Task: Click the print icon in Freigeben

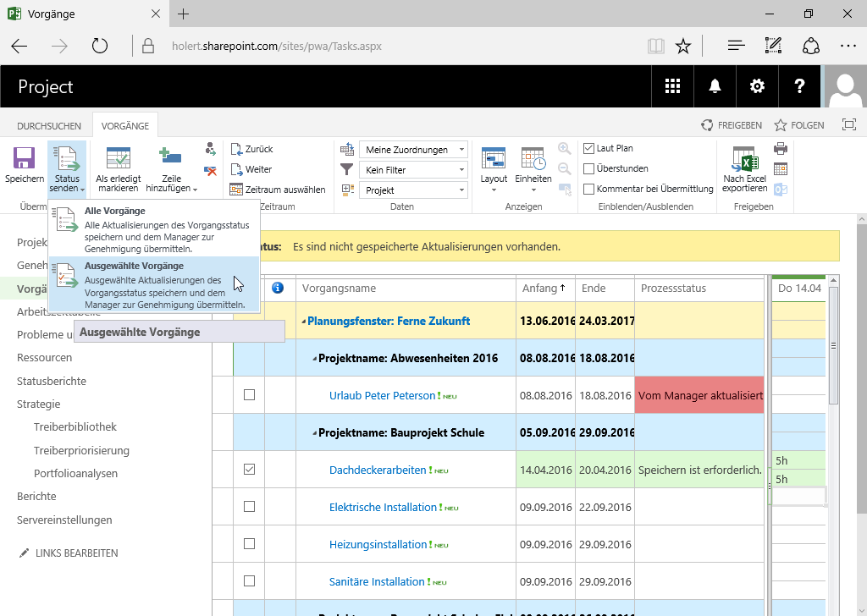Action: (x=781, y=149)
